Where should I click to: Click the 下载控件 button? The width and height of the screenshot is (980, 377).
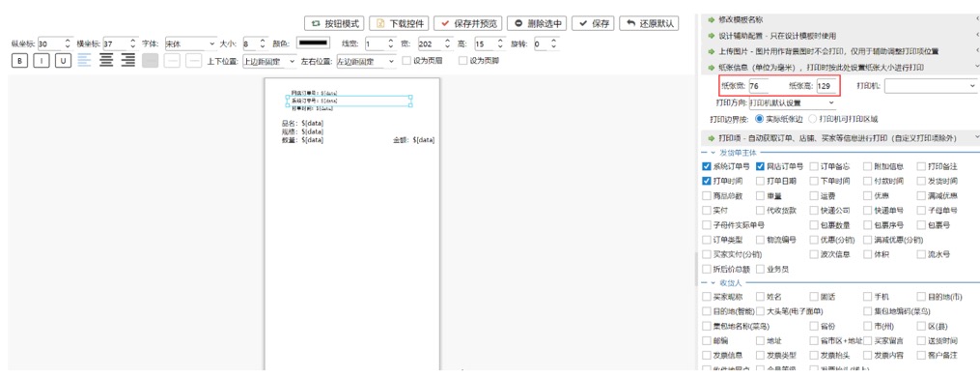pyautogui.click(x=399, y=24)
